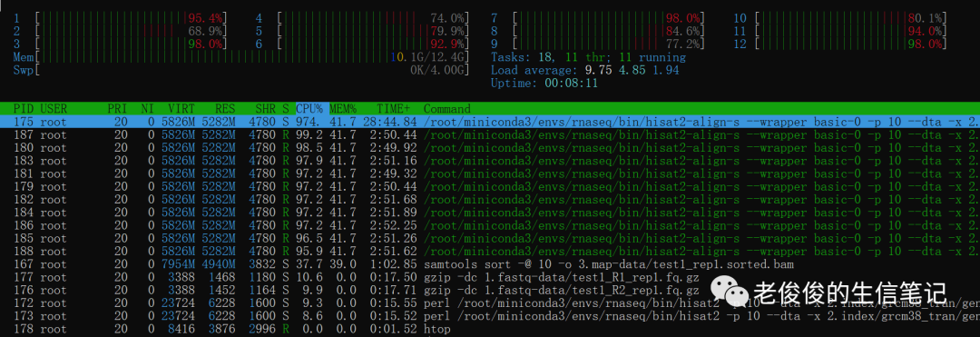Select perl hisat2 row PID 172
The width and height of the screenshot is (980, 337).
[x=490, y=302]
